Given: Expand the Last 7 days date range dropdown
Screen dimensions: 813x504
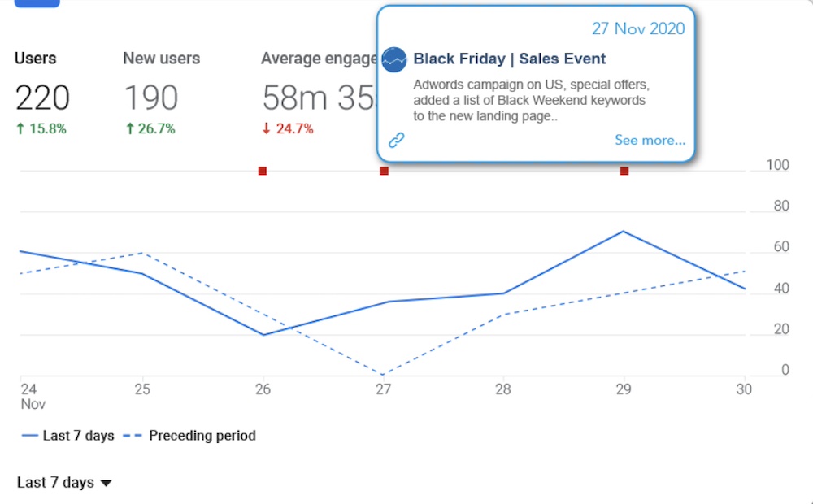Looking at the screenshot, I should [64, 483].
